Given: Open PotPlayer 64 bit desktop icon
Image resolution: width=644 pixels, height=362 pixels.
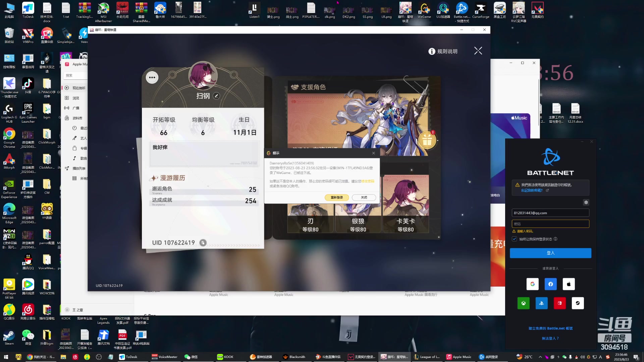Looking at the screenshot, I should [x=9, y=289].
